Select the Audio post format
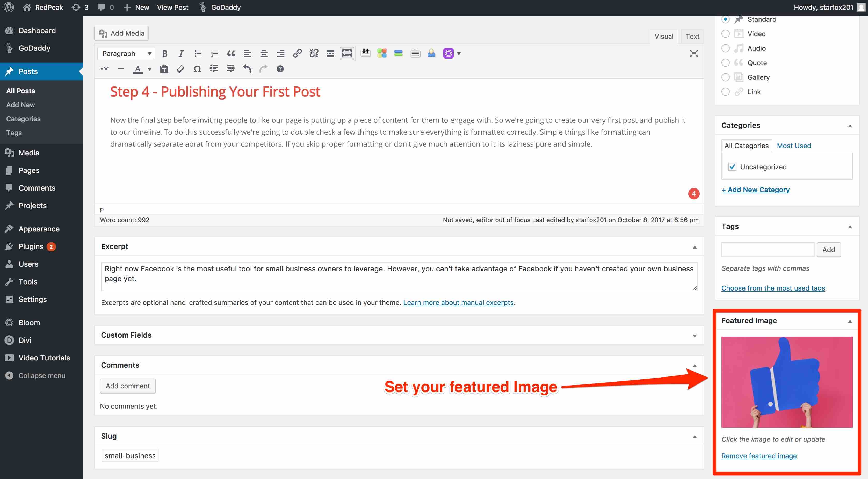Image resolution: width=868 pixels, height=479 pixels. coord(726,48)
